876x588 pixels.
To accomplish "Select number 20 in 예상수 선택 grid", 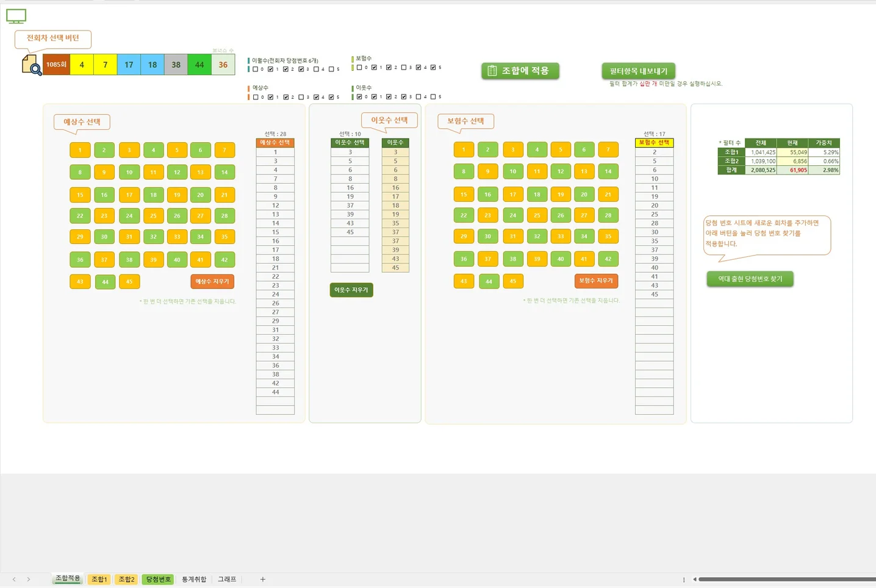I will pyautogui.click(x=200, y=195).
